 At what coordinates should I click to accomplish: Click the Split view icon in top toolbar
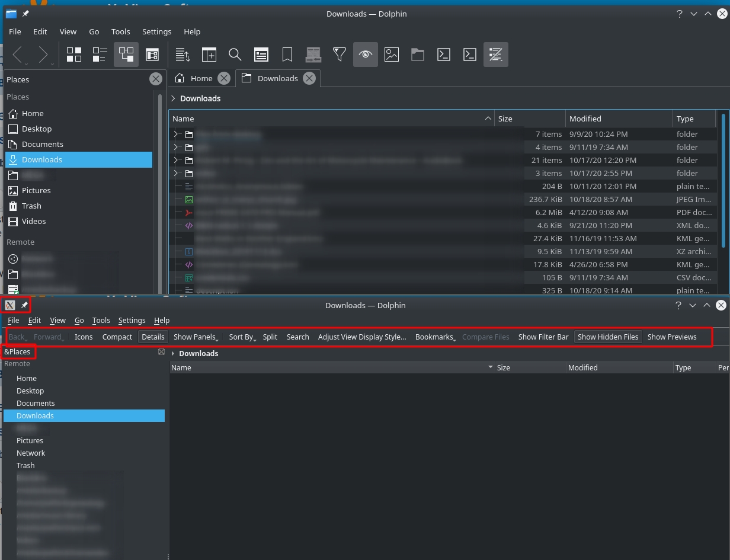pos(209,55)
